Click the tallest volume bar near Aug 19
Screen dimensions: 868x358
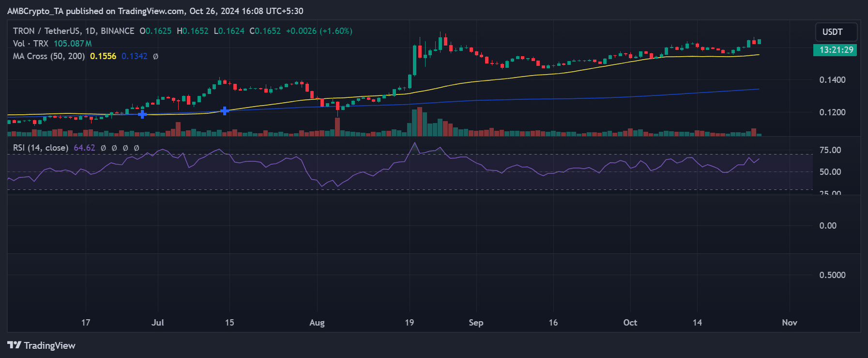pyautogui.click(x=419, y=122)
